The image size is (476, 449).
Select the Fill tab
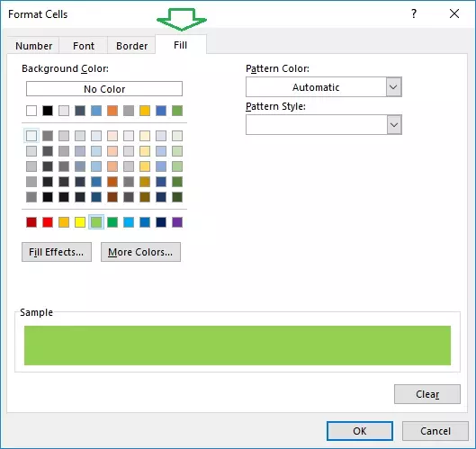(181, 45)
